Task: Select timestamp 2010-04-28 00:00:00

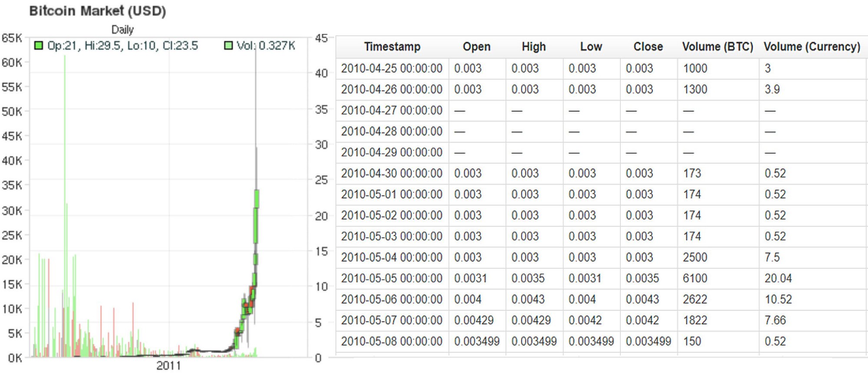Action: (x=392, y=132)
